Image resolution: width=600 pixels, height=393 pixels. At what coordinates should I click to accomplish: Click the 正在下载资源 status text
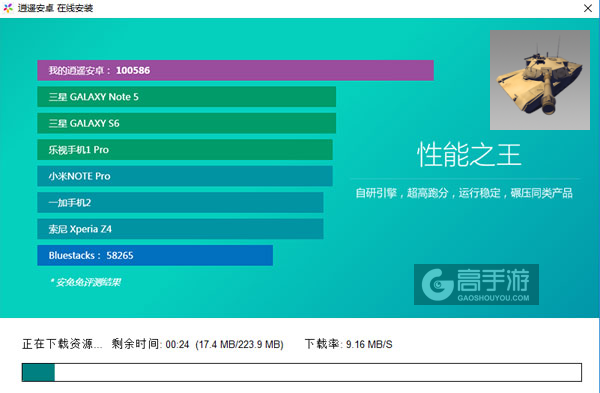[x=62, y=344]
